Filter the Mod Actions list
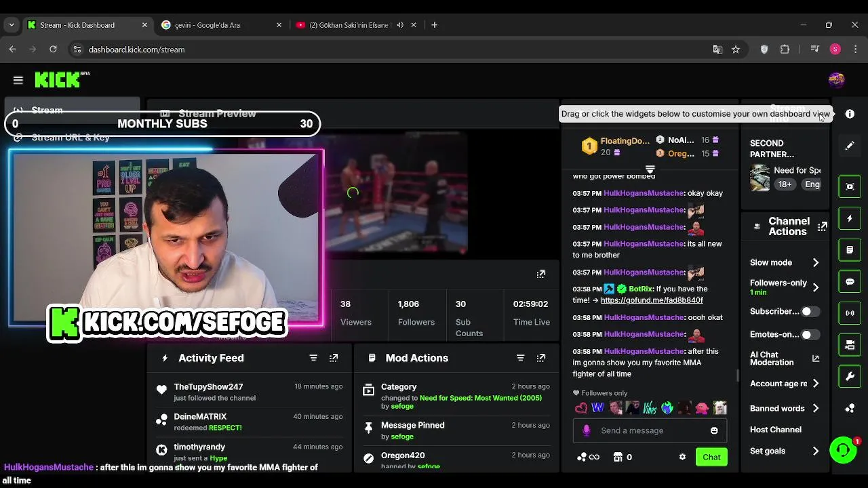The width and height of the screenshot is (868, 488). click(520, 358)
